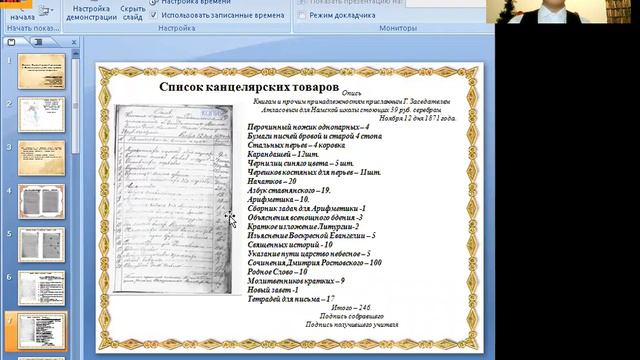
Task: Switch to the Outline tab icon
Action: click(39, 42)
